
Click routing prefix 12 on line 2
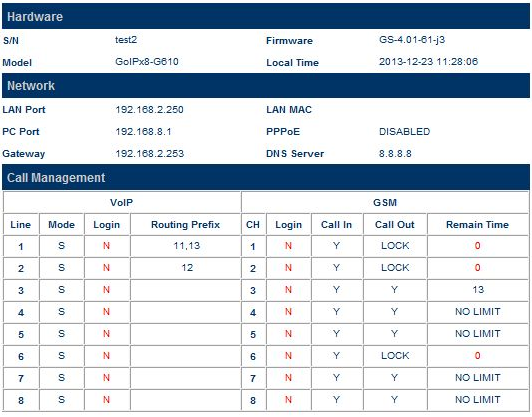click(187, 268)
